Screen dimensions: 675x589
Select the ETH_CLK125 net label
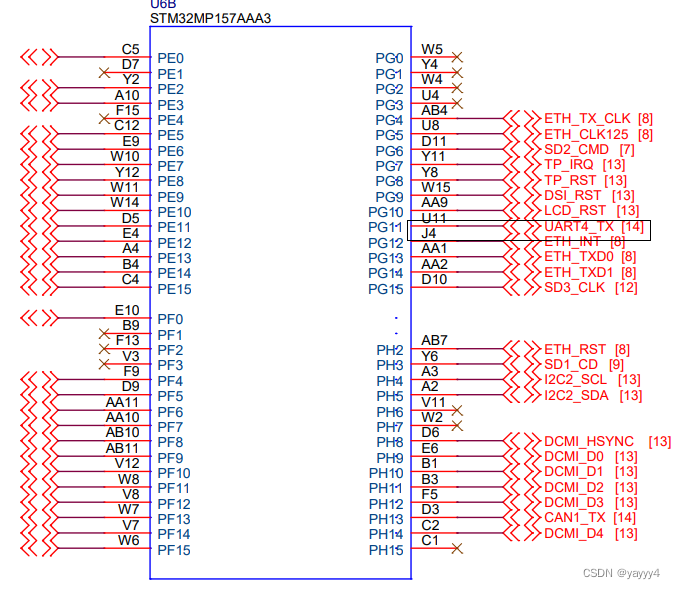pos(586,134)
